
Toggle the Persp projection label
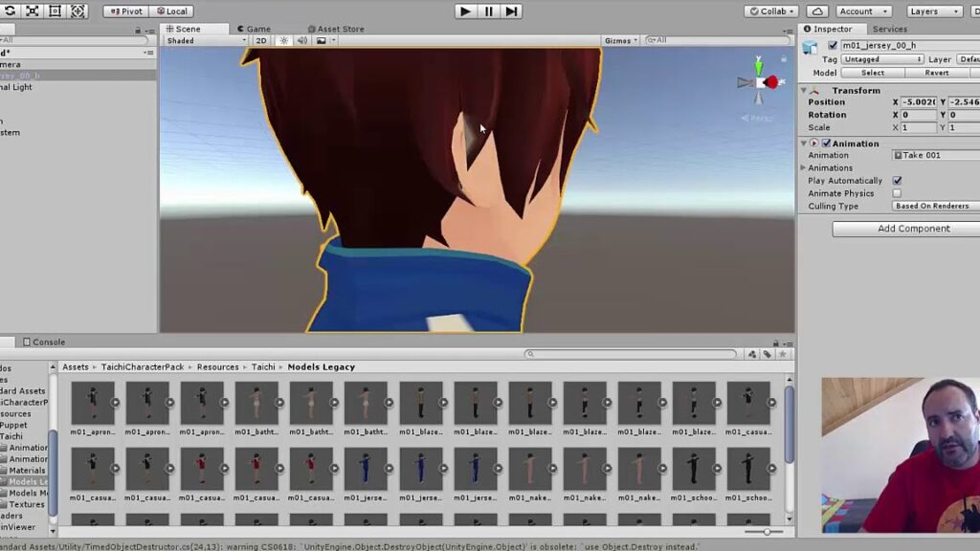pos(757,118)
